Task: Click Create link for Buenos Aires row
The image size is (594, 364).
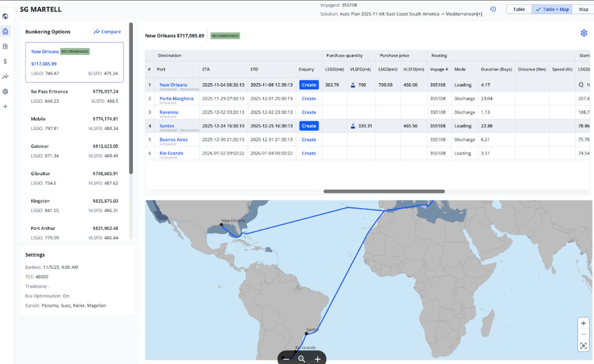Action: pos(309,140)
